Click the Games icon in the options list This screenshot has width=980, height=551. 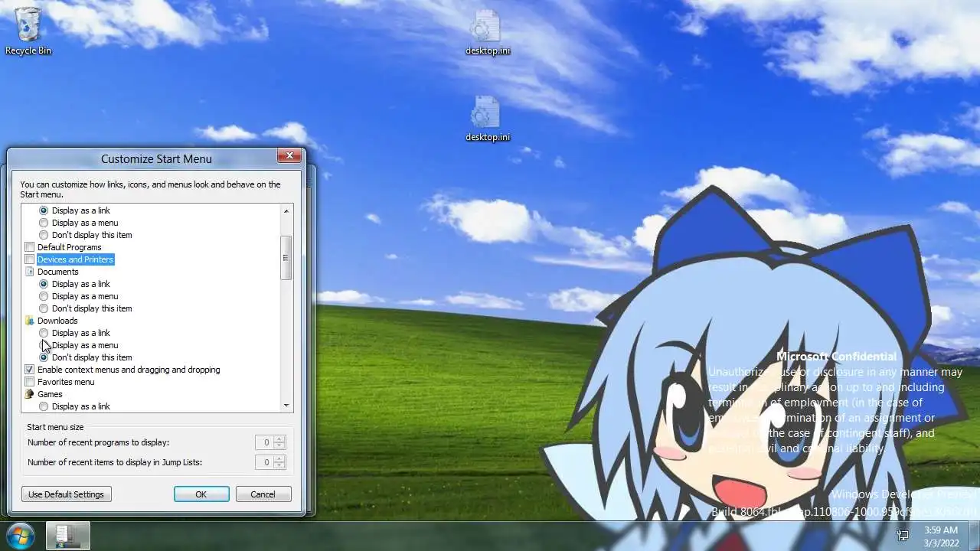click(30, 394)
